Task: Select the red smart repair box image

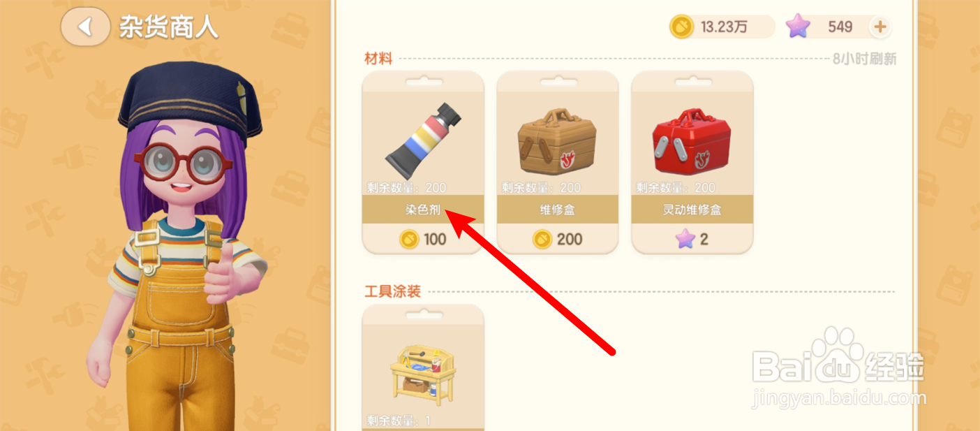Action: point(692,141)
